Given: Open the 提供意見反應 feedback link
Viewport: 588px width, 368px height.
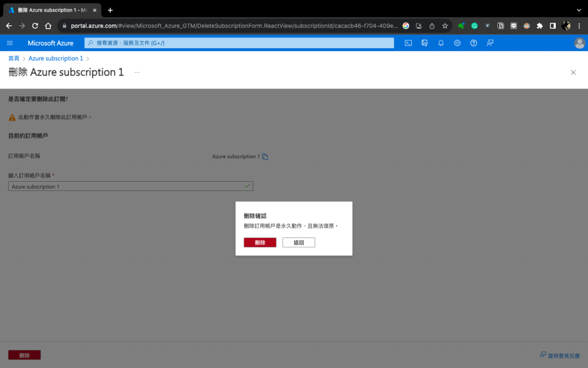Looking at the screenshot, I should [x=559, y=355].
